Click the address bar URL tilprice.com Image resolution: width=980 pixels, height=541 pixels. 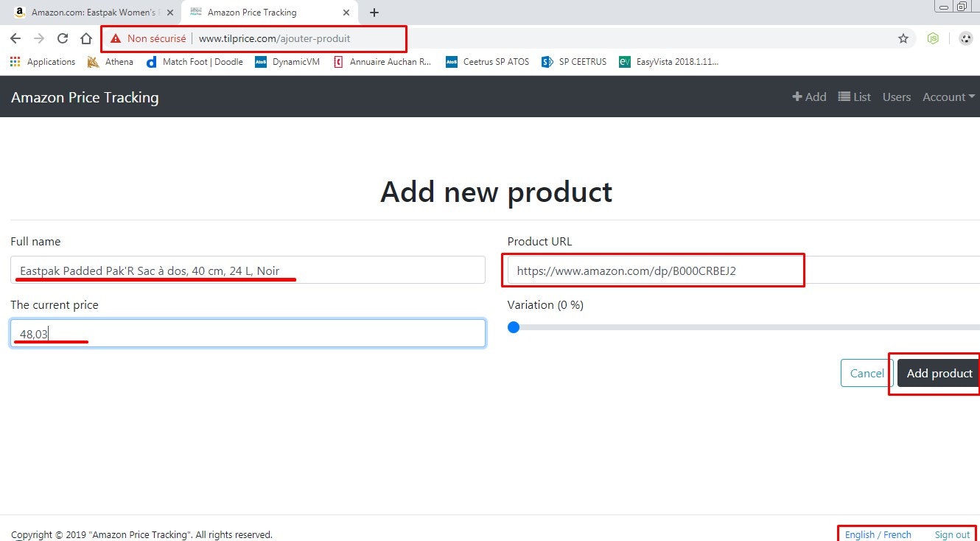tap(274, 38)
